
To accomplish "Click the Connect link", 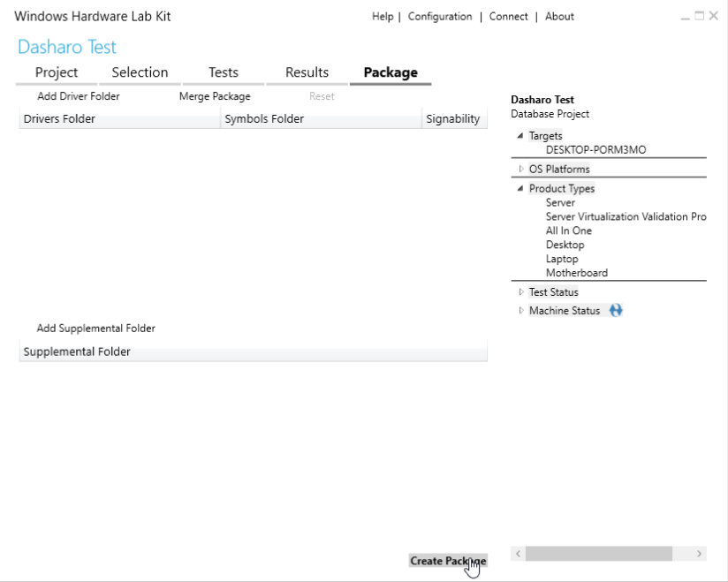I will [x=509, y=17].
